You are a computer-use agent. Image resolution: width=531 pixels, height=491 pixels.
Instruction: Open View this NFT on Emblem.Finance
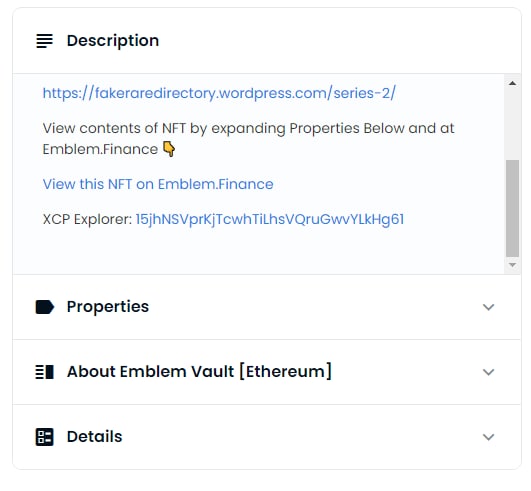tap(158, 184)
